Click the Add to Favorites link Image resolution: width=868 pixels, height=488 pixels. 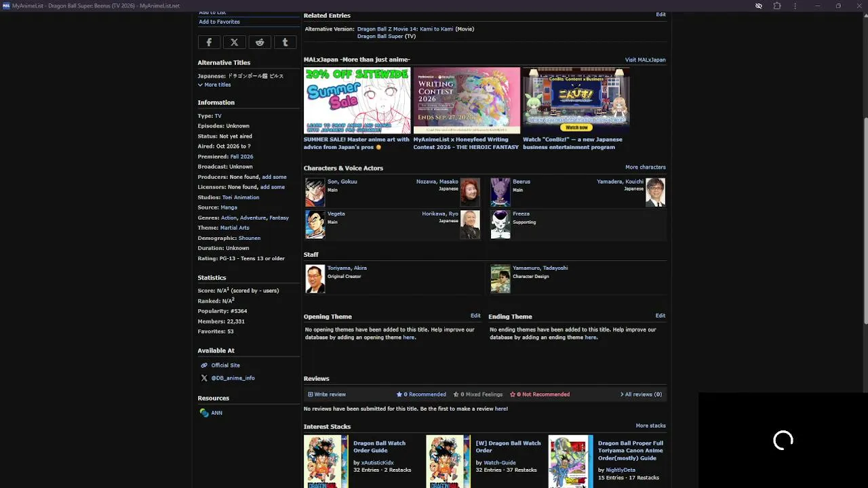click(219, 22)
